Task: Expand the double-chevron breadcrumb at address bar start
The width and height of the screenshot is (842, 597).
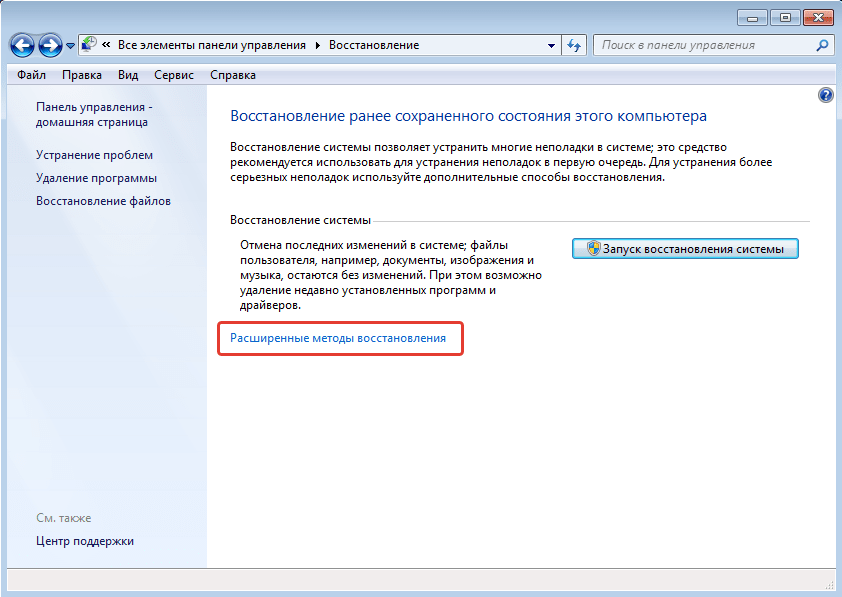Action: coord(106,46)
